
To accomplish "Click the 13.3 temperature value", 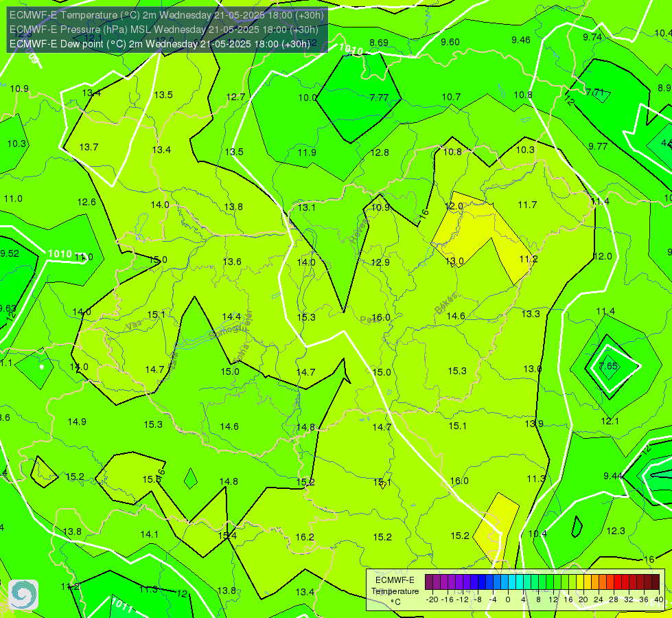I will [531, 314].
